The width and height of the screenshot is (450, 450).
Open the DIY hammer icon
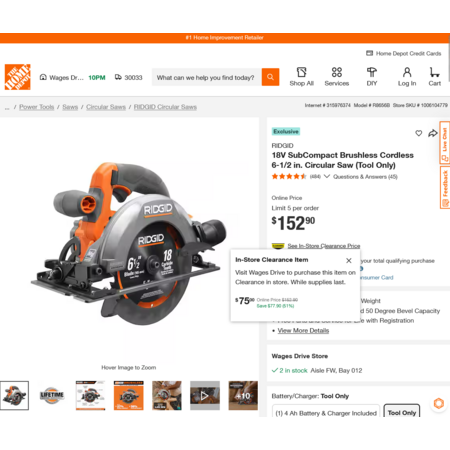click(x=372, y=72)
